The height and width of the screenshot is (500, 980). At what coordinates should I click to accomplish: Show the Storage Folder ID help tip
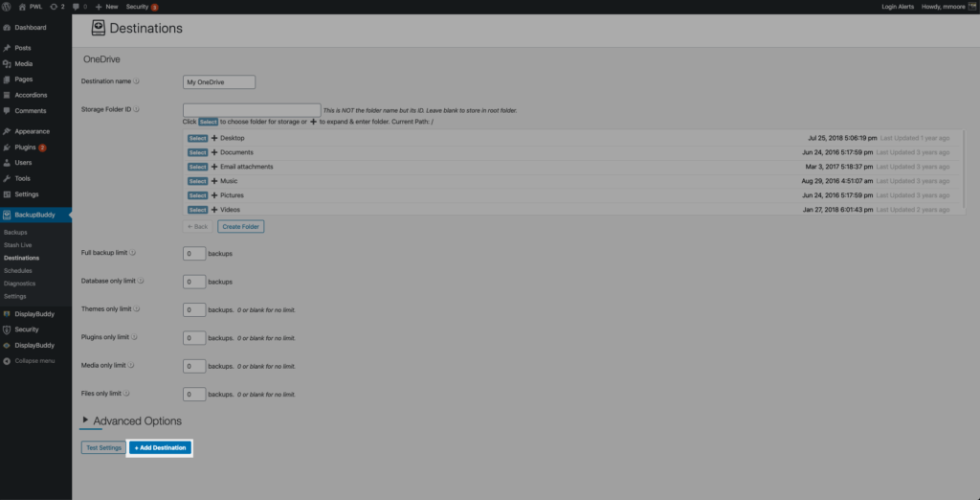point(136,109)
